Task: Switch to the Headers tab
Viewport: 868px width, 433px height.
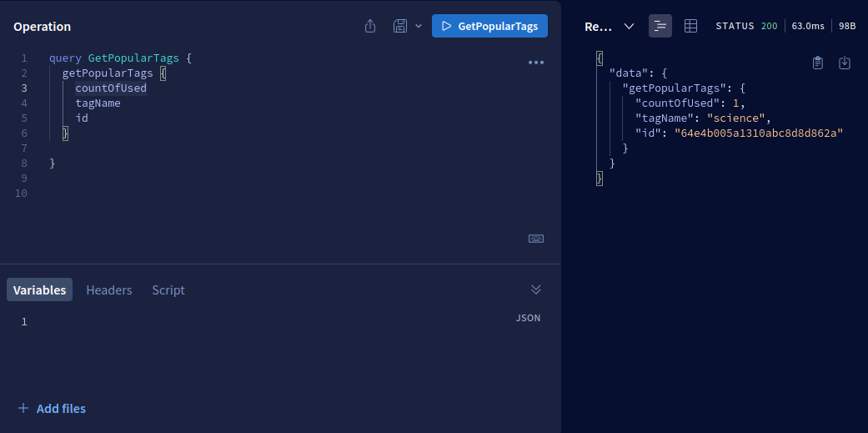Action: tap(109, 290)
